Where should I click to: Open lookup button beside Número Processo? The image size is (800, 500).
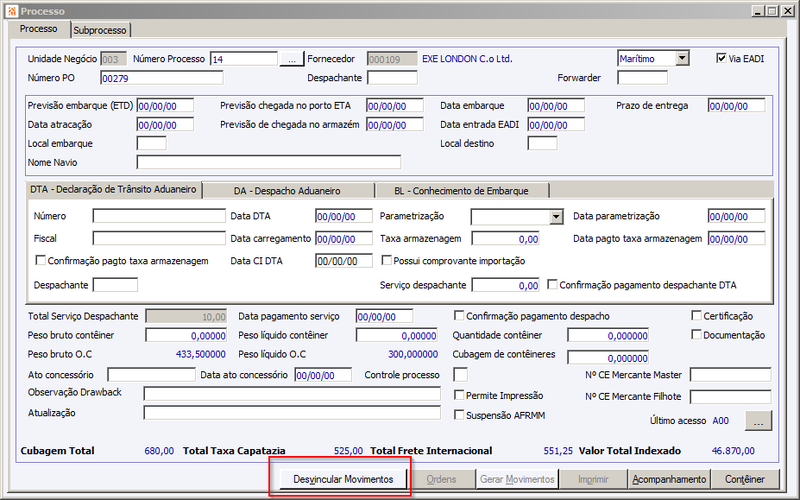pos(292,59)
